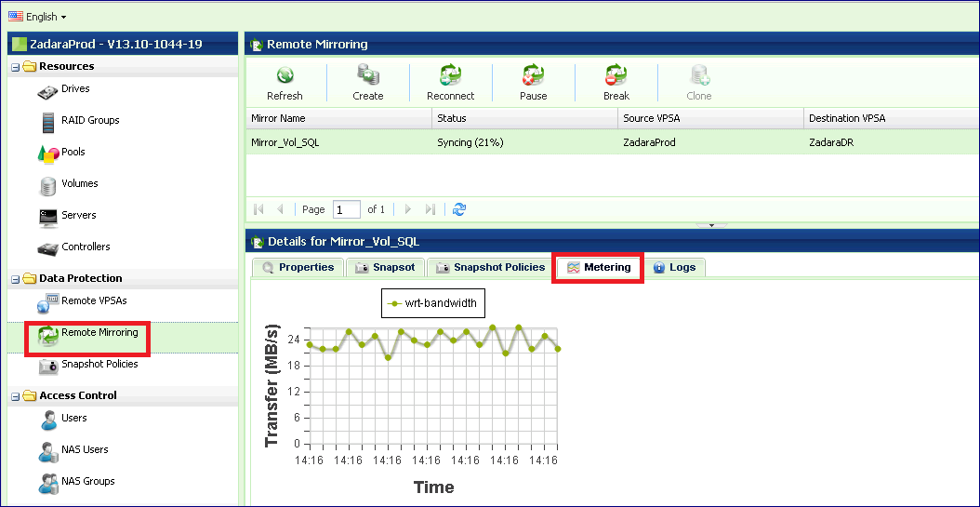Viewport: 980px width, 507px height.
Task: Collapse the panel splitter arrow
Action: (711, 225)
